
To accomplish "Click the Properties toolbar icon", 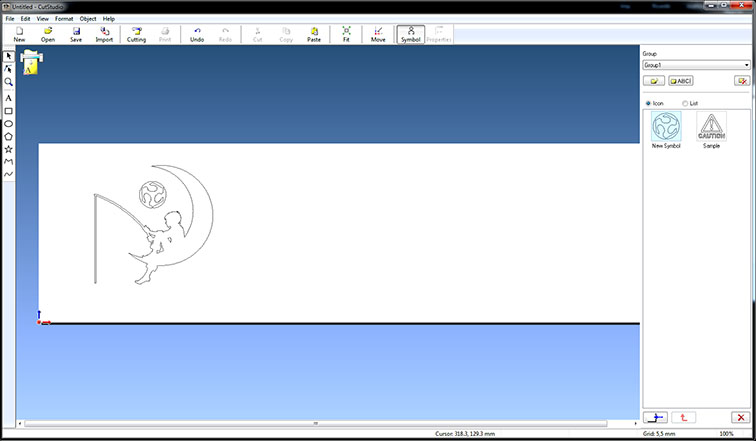I will coord(439,35).
